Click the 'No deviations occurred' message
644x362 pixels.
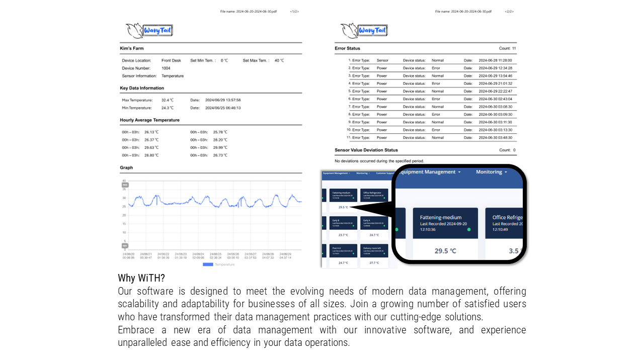379,161
